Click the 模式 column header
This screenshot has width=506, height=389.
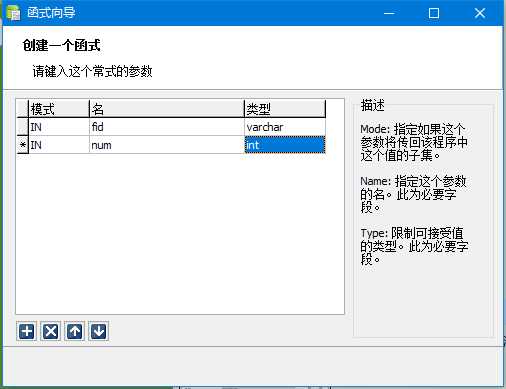tap(59, 109)
